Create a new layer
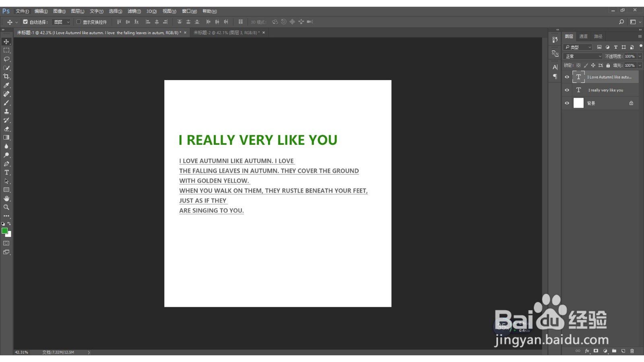 623,351
